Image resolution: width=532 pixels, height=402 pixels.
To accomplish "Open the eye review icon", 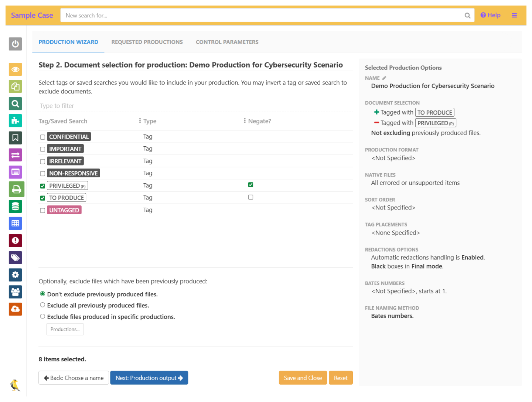I will tap(15, 69).
